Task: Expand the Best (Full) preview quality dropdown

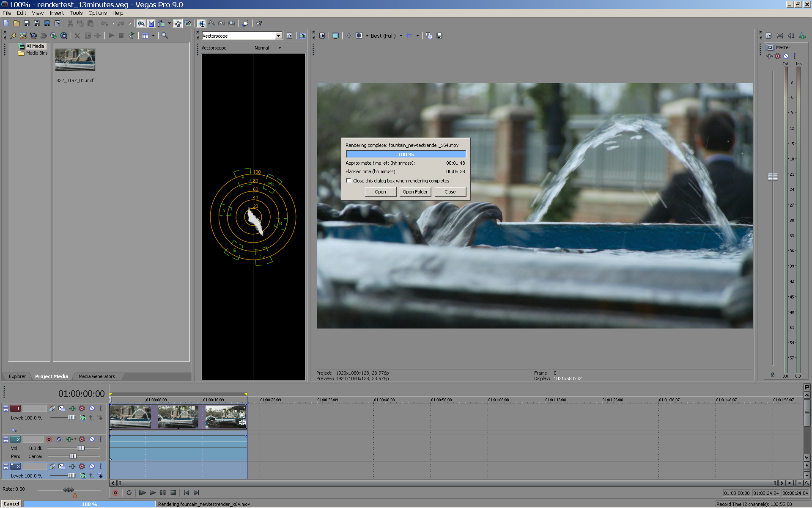Action: [x=401, y=36]
